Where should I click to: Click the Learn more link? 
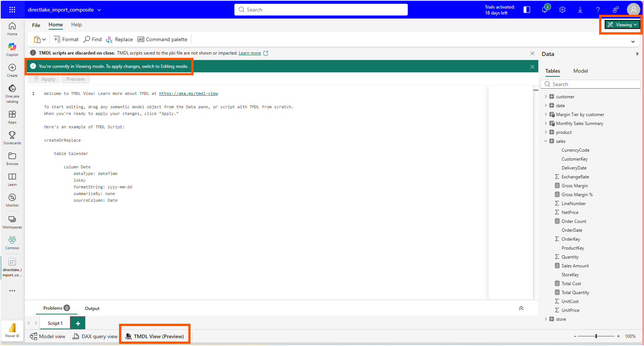pyautogui.click(x=250, y=53)
